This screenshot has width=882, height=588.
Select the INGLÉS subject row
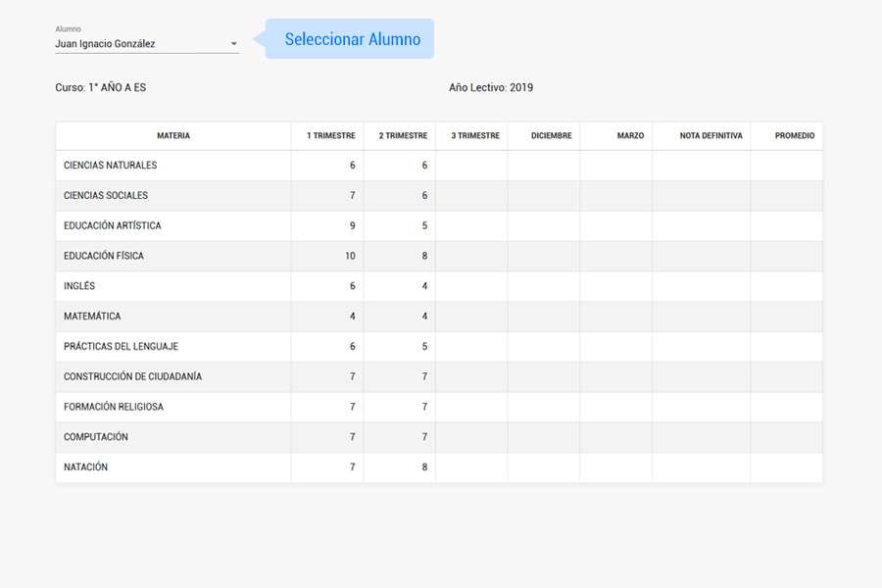coord(79,286)
